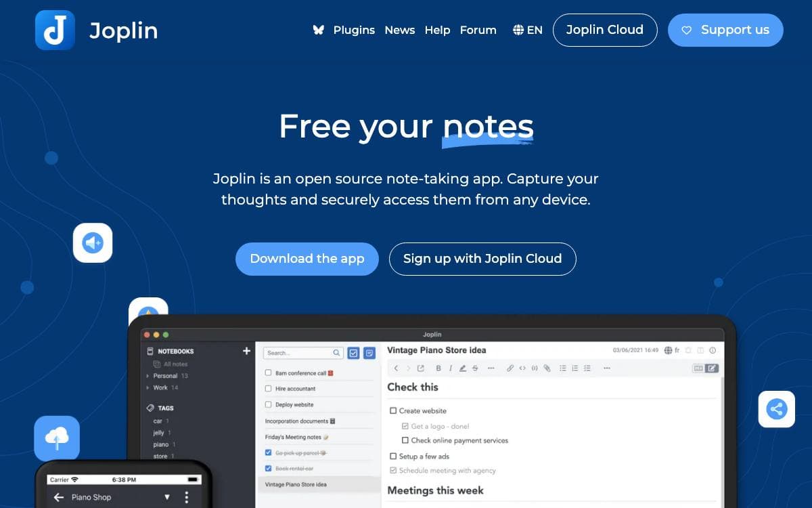This screenshot has width=812, height=508.
Task: Open phone's vertical three-dot menu
Action: [187, 497]
